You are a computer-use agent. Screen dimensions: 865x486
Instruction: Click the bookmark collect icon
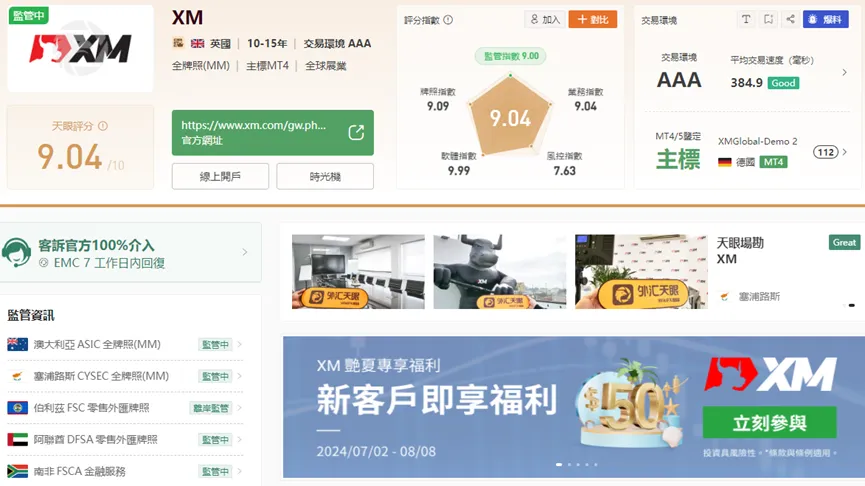click(x=768, y=19)
